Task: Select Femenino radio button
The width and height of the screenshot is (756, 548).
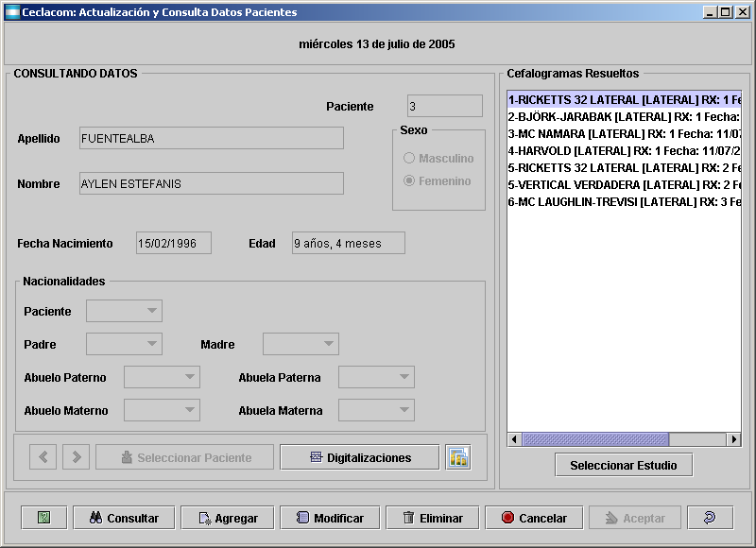Action: [409, 181]
